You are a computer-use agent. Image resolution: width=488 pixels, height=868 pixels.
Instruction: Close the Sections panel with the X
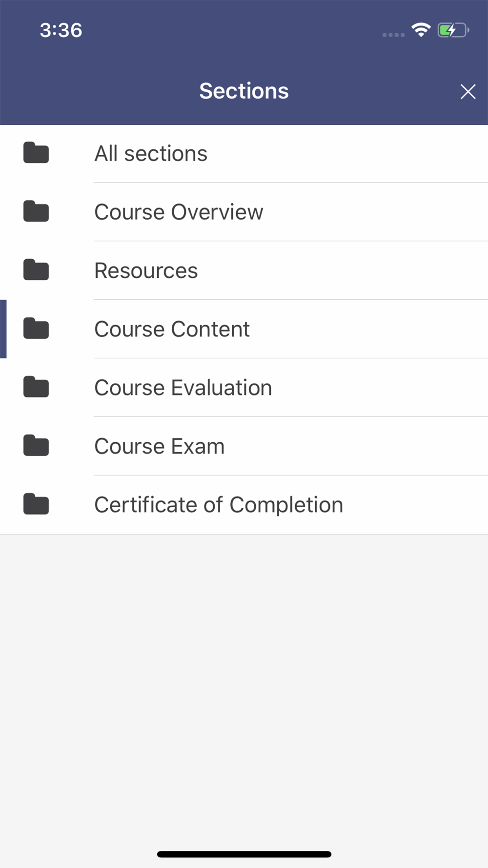(x=468, y=91)
